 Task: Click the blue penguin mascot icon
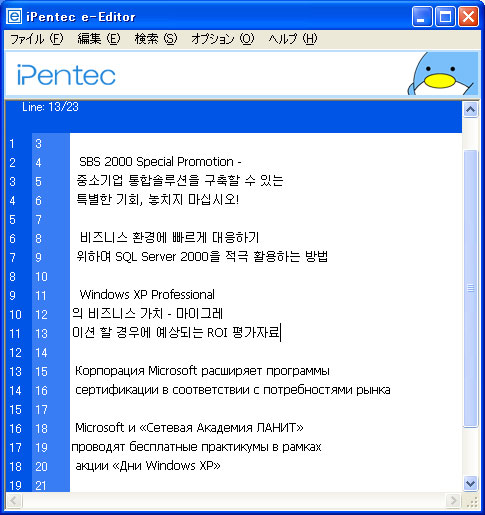pyautogui.click(x=442, y=74)
